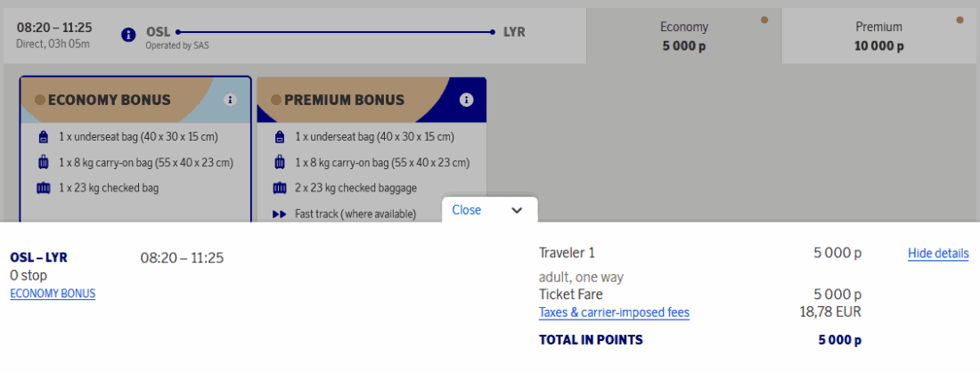Click the Economy Bonus info icon
This screenshot has width=980, height=373.
(x=230, y=100)
